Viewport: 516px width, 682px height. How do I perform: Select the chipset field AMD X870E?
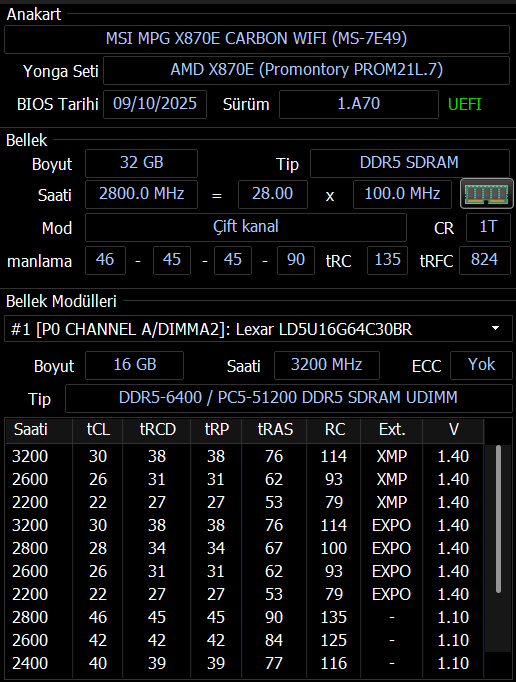pos(306,70)
